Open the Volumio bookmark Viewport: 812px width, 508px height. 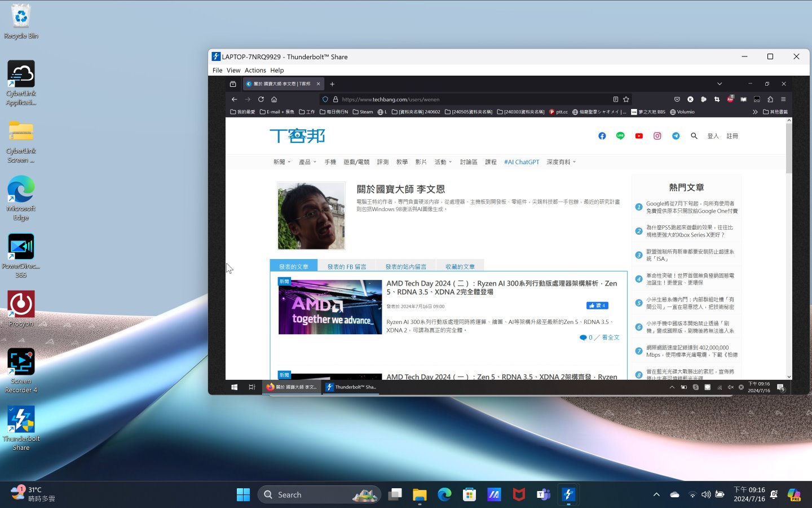[682, 112]
